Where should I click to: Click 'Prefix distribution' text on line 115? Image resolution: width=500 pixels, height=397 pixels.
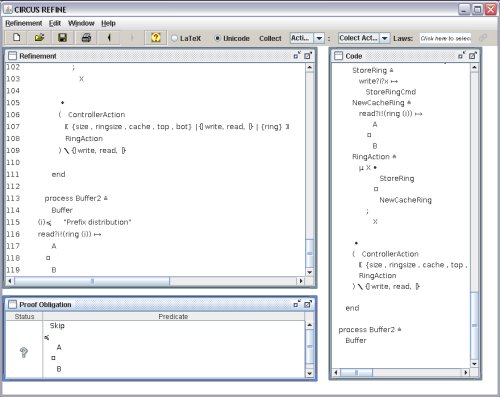click(x=97, y=222)
